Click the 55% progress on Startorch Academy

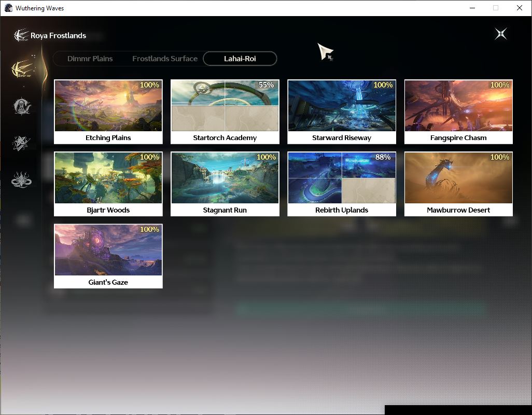(x=267, y=85)
